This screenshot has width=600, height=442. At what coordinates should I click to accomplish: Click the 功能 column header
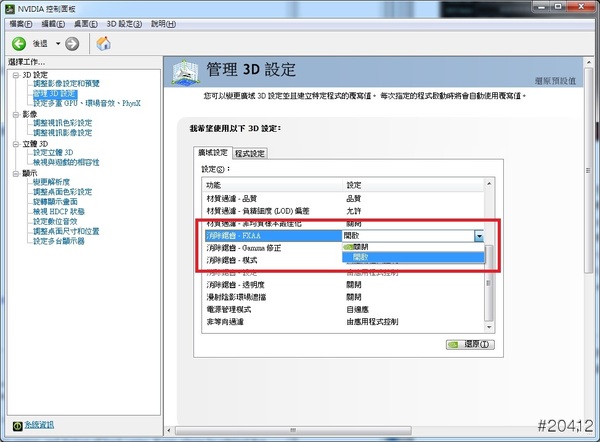pos(272,185)
